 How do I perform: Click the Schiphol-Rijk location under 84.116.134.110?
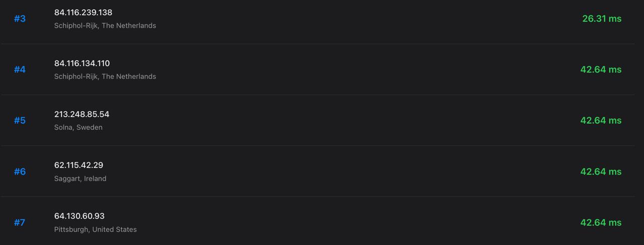point(105,76)
